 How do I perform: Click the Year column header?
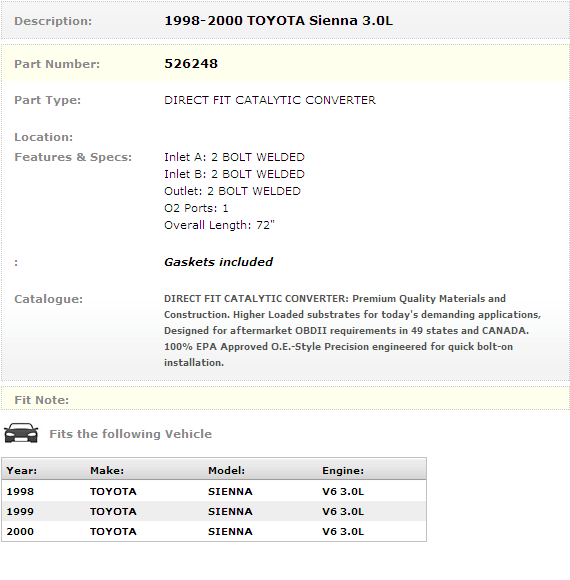[21, 471]
